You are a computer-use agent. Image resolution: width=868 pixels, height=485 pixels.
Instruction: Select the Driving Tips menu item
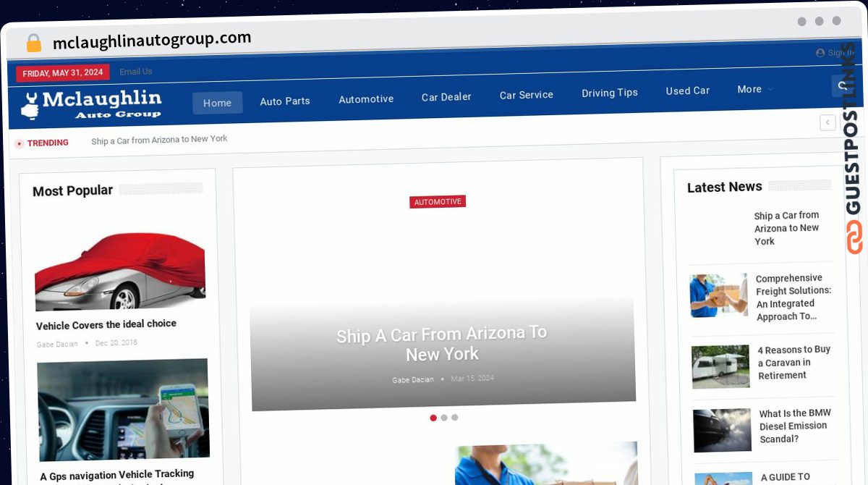tap(610, 93)
